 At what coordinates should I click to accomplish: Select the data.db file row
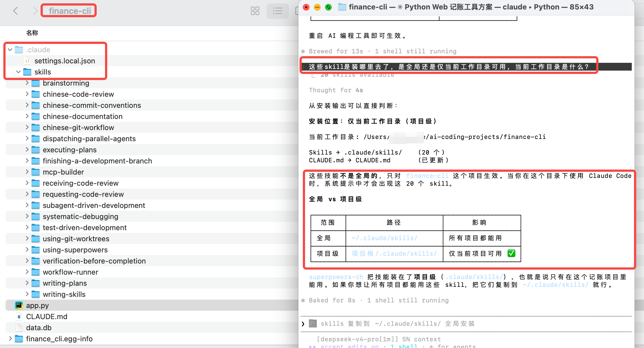coord(151,328)
